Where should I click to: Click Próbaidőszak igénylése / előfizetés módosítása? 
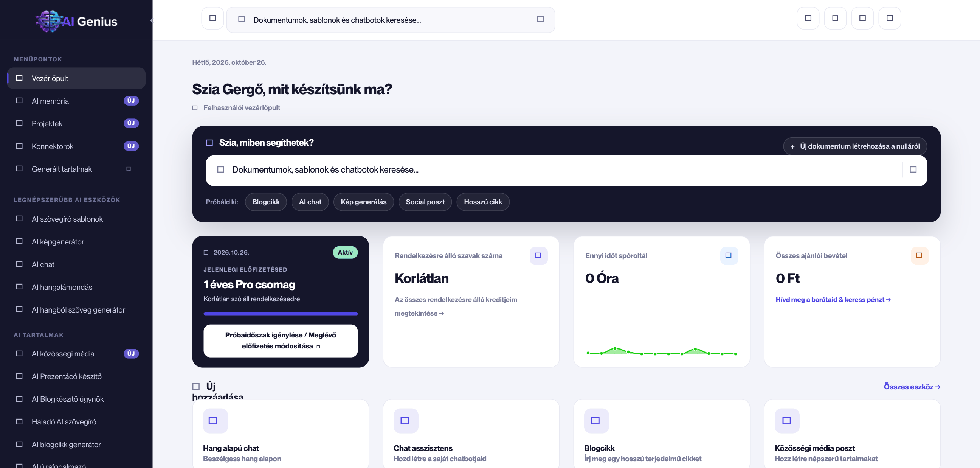281,341
